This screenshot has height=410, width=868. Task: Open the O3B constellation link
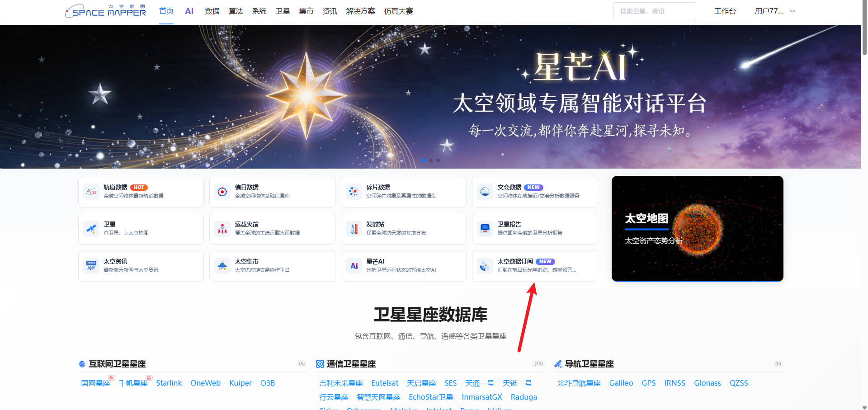(x=268, y=383)
